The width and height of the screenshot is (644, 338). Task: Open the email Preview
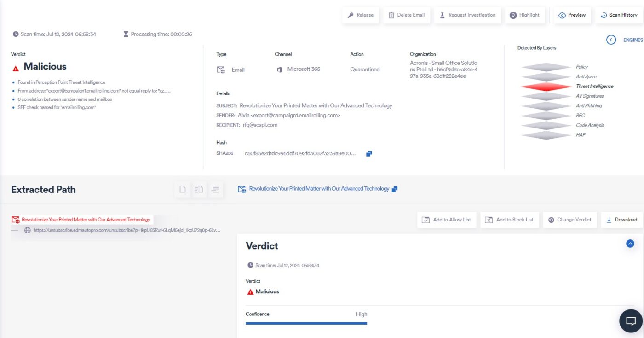click(572, 15)
